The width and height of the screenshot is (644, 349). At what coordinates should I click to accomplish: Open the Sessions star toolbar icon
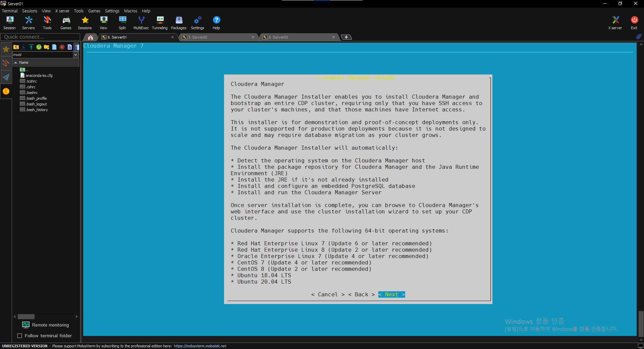[x=85, y=23]
